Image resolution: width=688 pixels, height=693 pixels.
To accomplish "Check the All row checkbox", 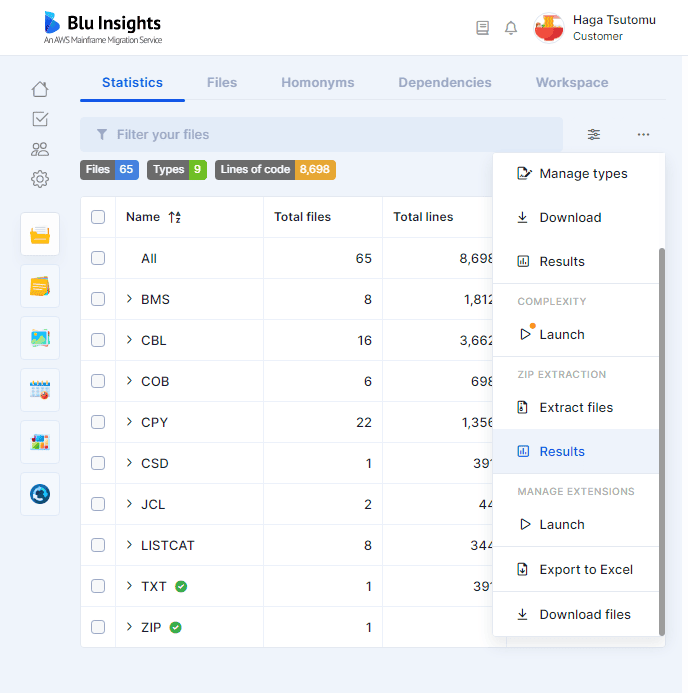I will pos(98,258).
